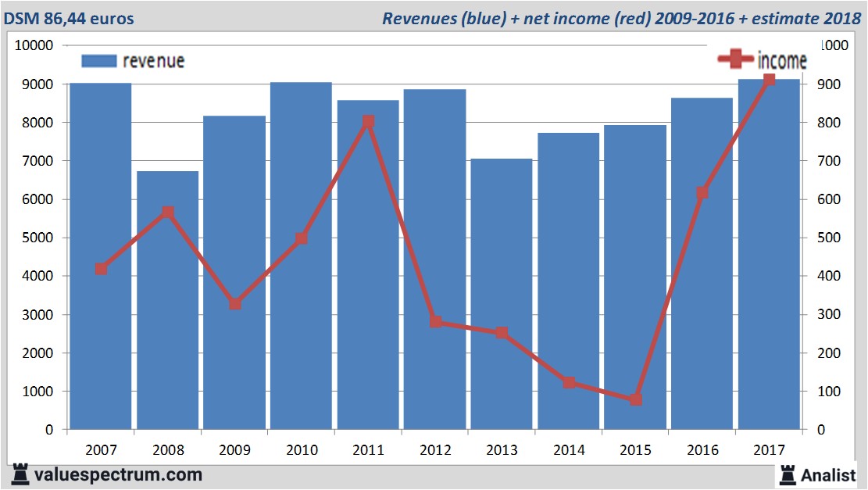Click the 2012 x-axis year label
This screenshot has width=868, height=490.
point(435,449)
